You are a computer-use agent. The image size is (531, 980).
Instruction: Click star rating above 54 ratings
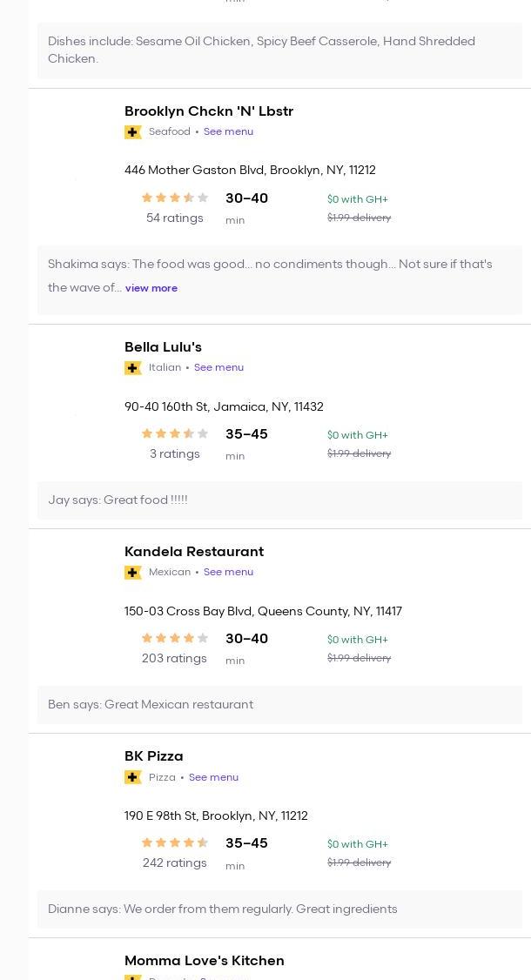(x=175, y=198)
